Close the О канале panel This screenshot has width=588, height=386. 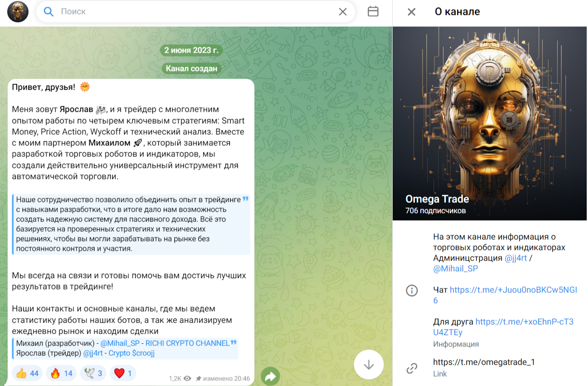tap(411, 12)
